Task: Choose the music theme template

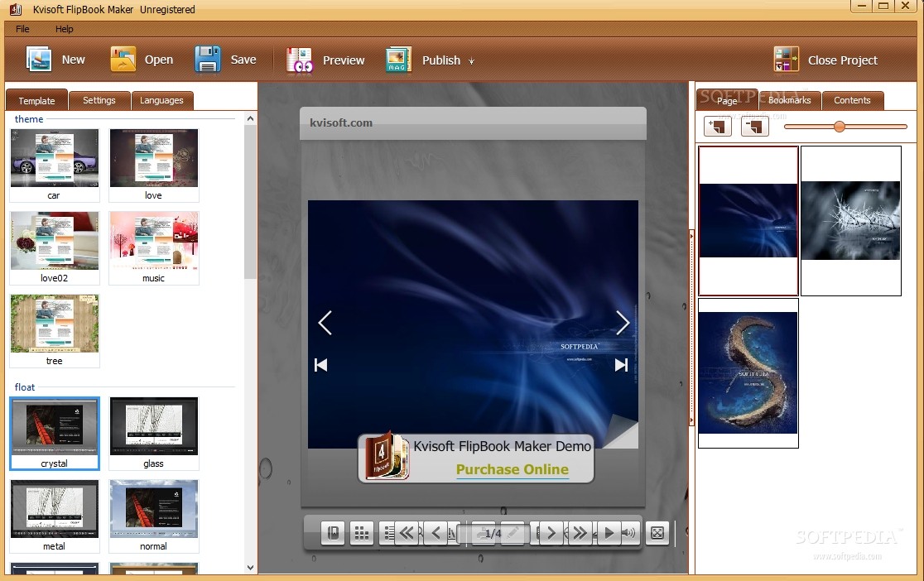Action: [154, 248]
